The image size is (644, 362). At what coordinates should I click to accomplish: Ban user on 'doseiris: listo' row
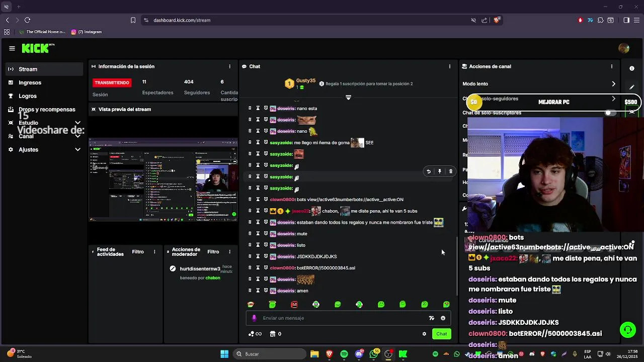(x=266, y=245)
